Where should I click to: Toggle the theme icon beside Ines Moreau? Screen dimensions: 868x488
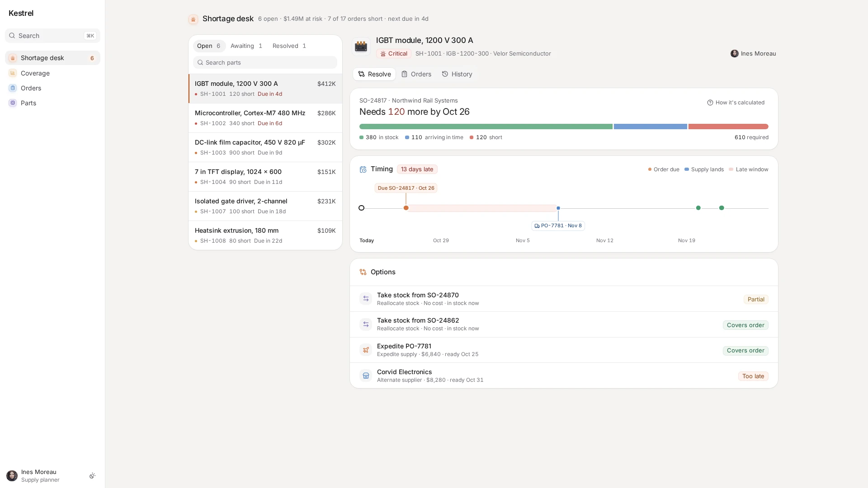point(92,476)
